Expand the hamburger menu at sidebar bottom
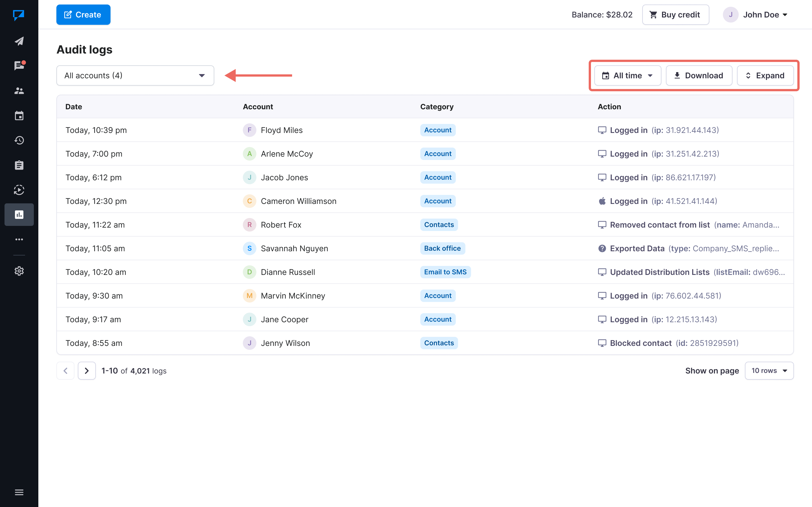The width and height of the screenshot is (812, 507). (x=19, y=492)
